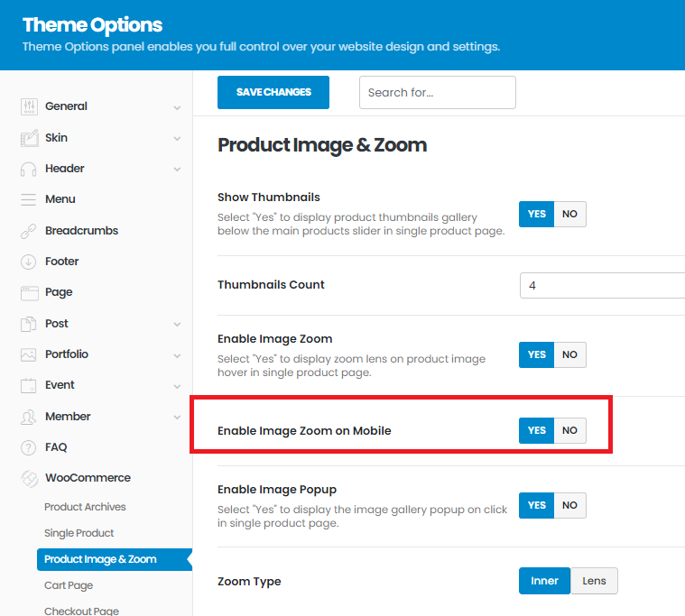This screenshot has height=616, width=685.
Task: Click the Show Thumbnails label
Action: tap(269, 198)
